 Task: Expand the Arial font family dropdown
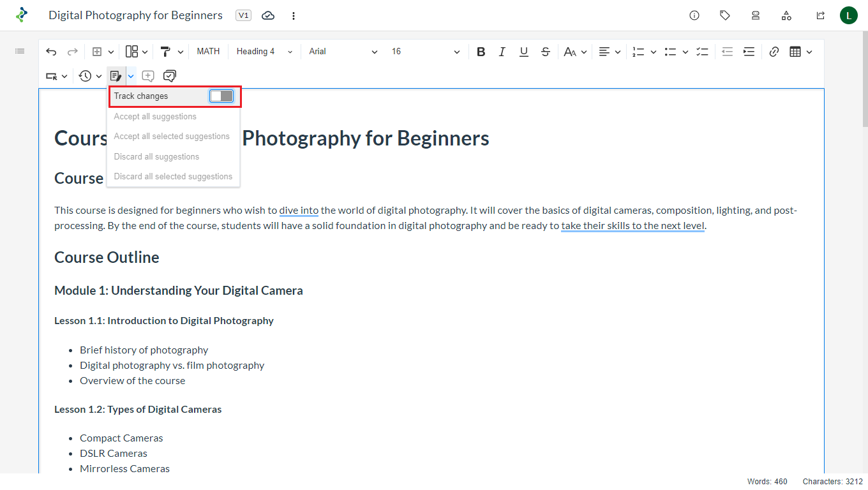pos(343,52)
